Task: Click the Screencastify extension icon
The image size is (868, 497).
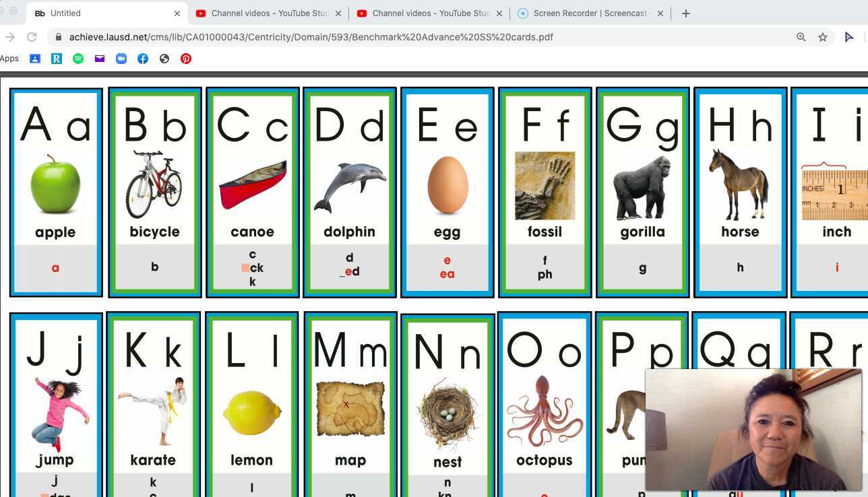Action: click(x=850, y=37)
